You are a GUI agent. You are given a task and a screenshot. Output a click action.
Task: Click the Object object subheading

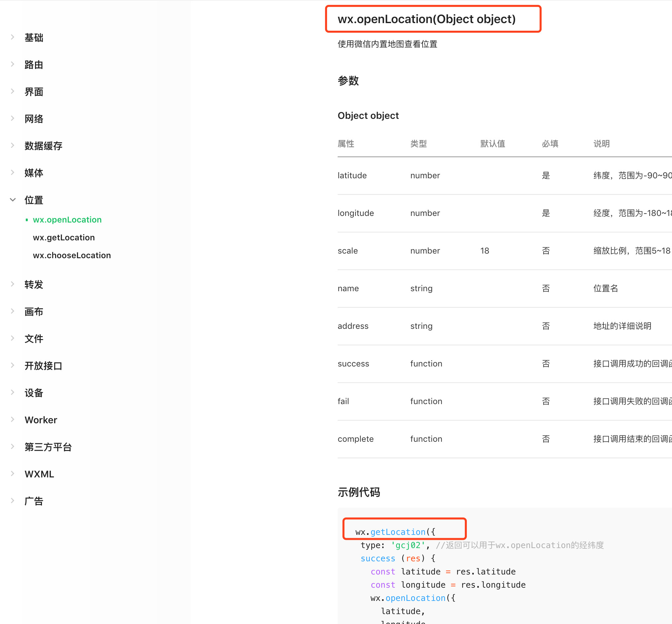pyautogui.click(x=368, y=116)
